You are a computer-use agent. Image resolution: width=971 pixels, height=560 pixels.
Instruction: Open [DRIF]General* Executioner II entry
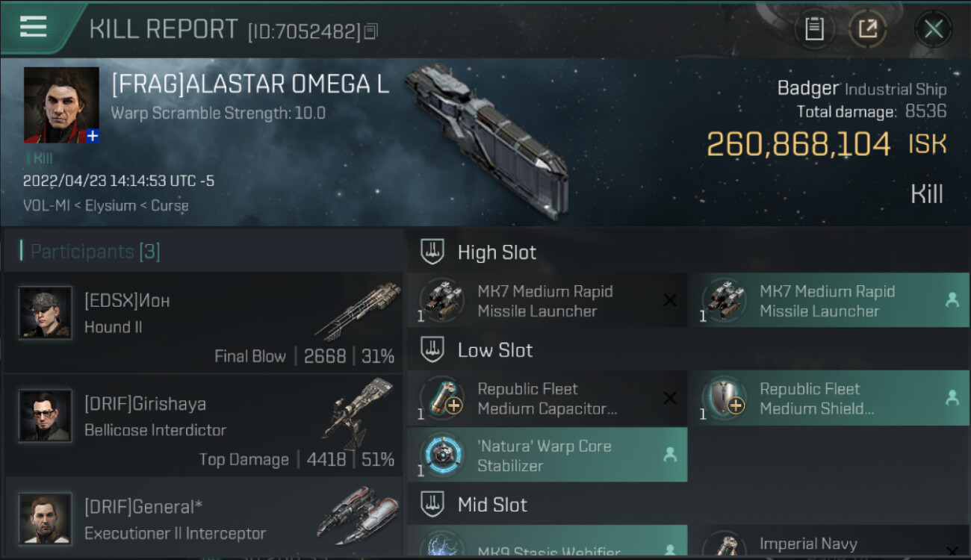(203, 520)
